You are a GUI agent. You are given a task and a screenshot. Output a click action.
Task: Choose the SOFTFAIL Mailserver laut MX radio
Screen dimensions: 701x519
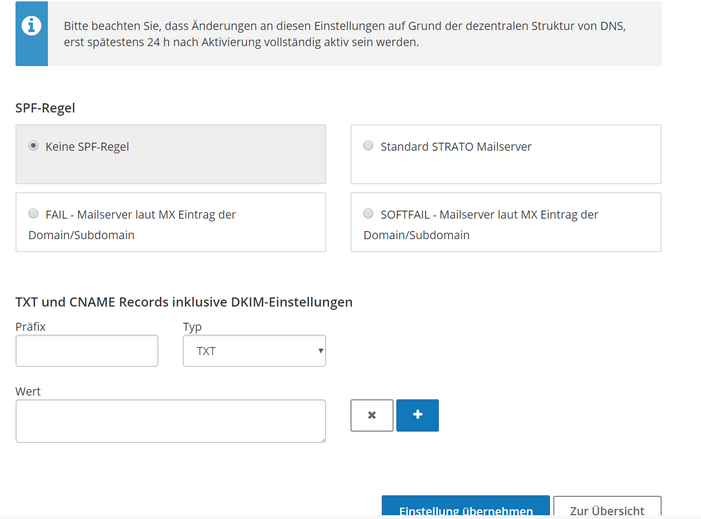[368, 214]
